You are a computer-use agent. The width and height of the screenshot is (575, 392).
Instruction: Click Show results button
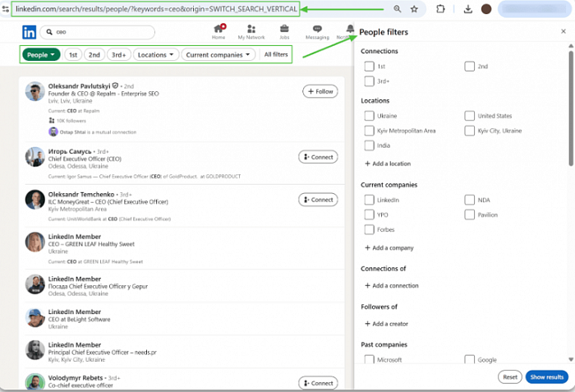tap(547, 377)
